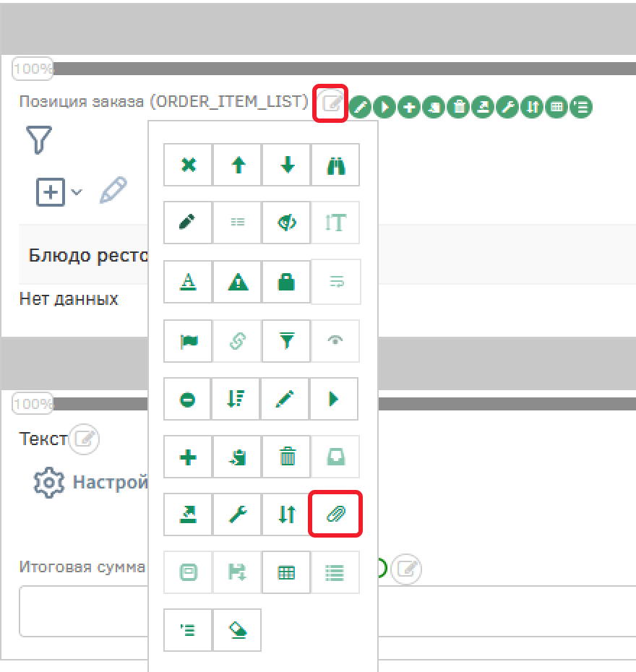This screenshot has width=636, height=672.
Task: Click the green plus add icon in popup
Action: coord(188,457)
